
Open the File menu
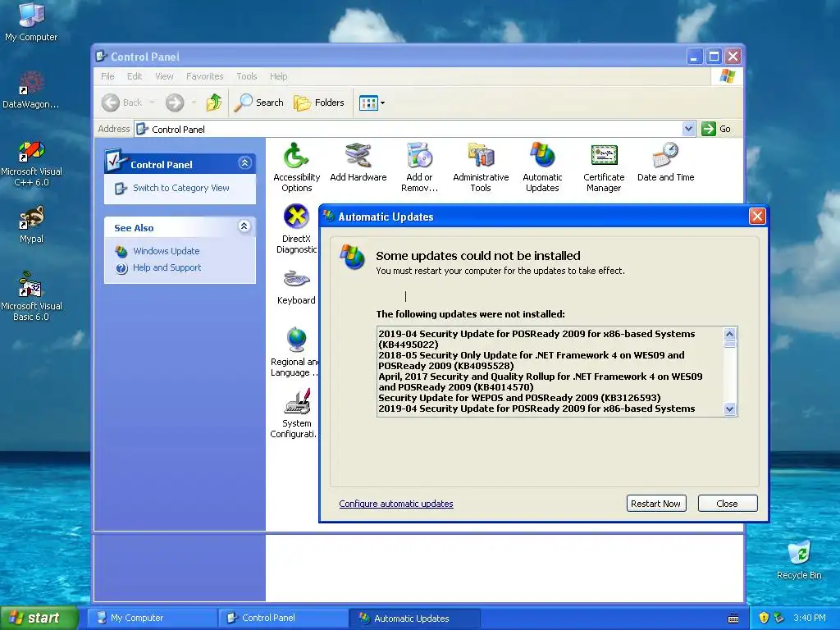pos(107,76)
